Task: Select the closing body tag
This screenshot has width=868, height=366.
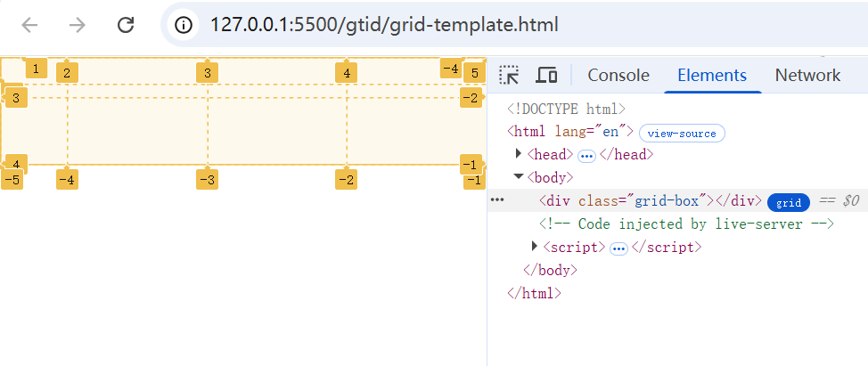Action: pyautogui.click(x=550, y=270)
